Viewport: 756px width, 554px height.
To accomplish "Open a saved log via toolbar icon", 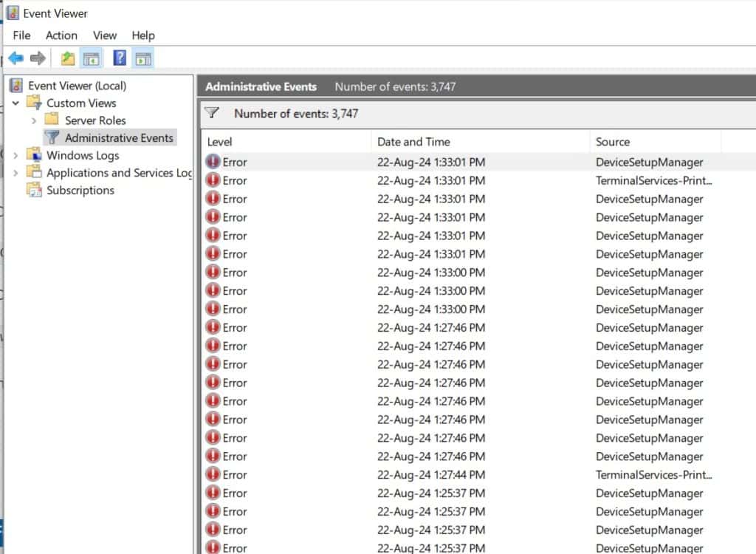I will [x=66, y=58].
